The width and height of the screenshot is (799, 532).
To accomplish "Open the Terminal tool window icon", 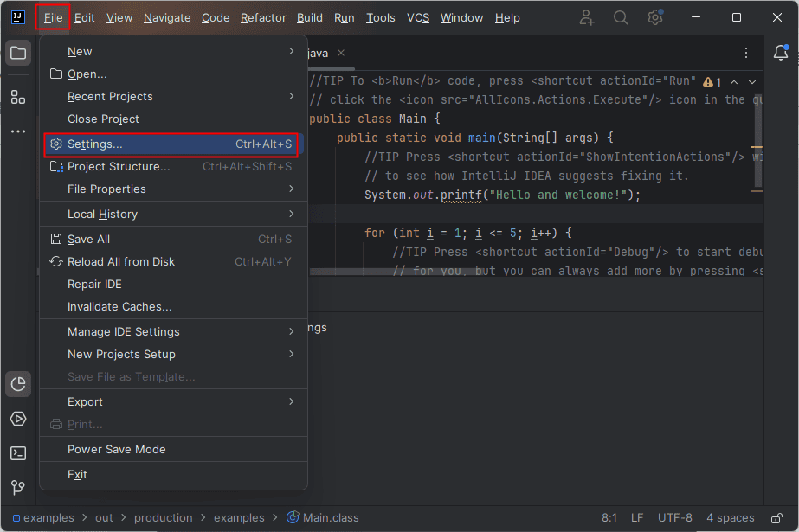I will pos(18,453).
